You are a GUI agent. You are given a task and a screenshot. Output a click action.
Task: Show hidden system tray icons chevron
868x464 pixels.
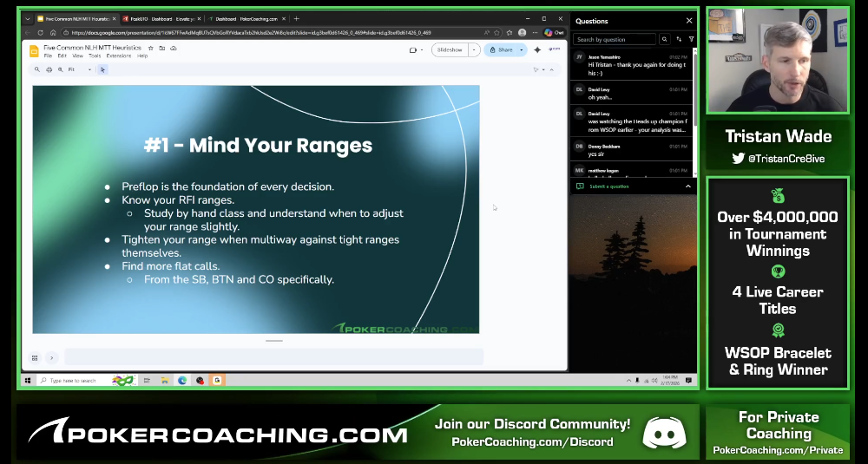pyautogui.click(x=628, y=381)
